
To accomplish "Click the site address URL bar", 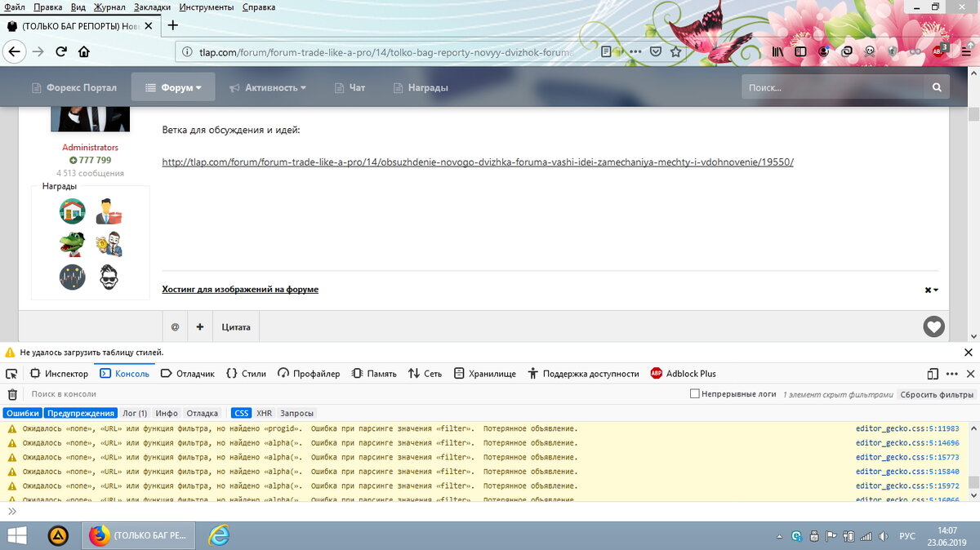I will pos(388,51).
